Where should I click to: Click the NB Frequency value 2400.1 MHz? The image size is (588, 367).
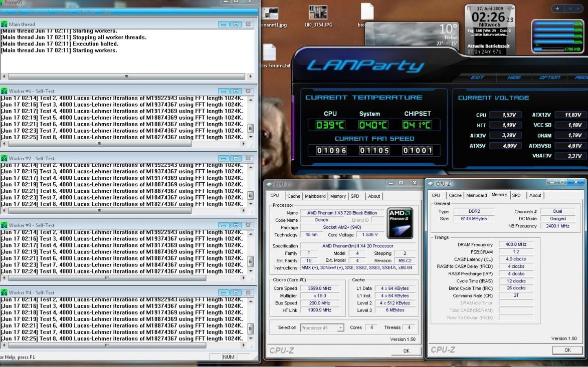pyautogui.click(x=557, y=226)
